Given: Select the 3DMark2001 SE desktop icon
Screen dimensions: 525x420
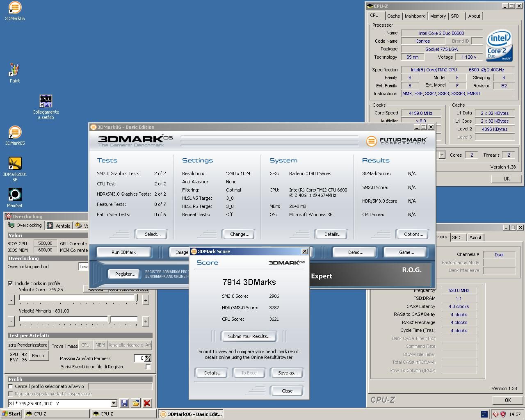Looking at the screenshot, I should pyautogui.click(x=15, y=164).
